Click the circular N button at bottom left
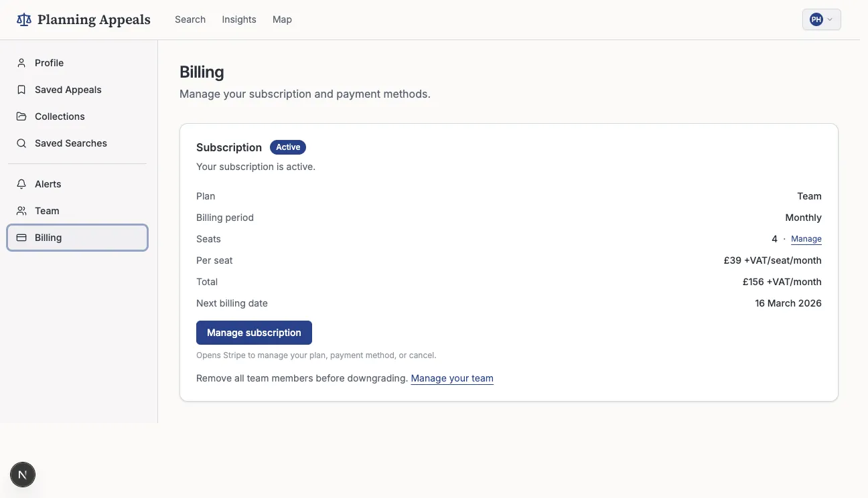This screenshot has height=498, width=868. click(x=23, y=475)
